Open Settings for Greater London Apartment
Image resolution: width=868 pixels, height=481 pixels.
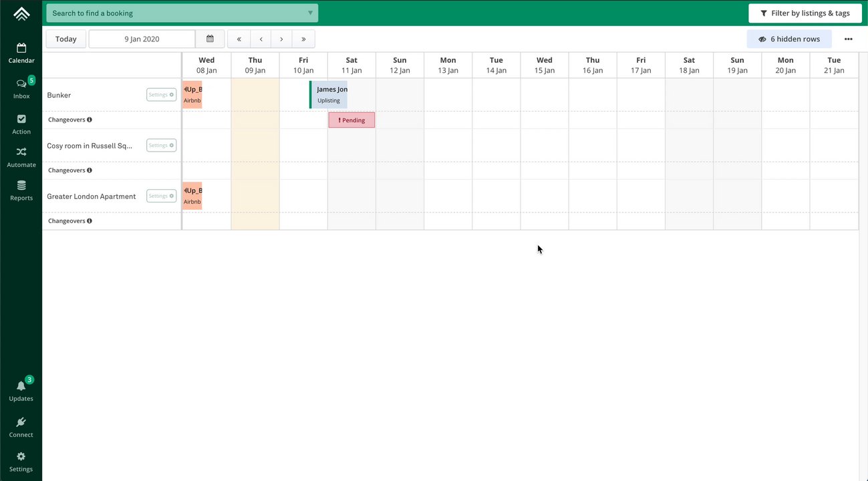pos(161,196)
